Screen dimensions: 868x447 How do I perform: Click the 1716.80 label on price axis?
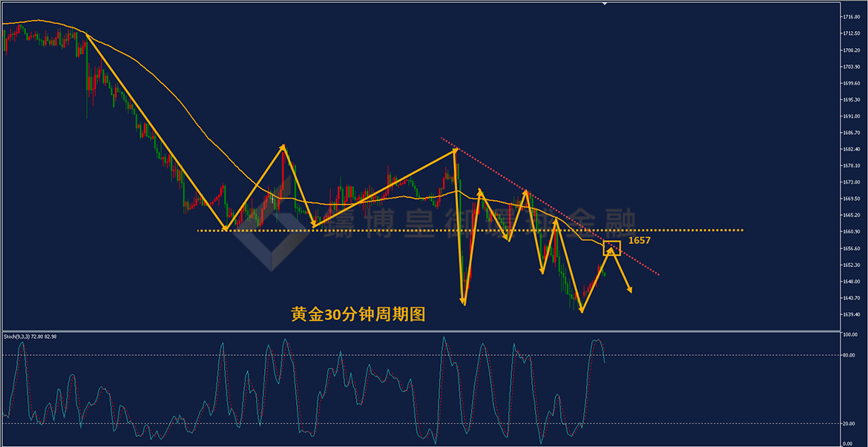pos(850,17)
